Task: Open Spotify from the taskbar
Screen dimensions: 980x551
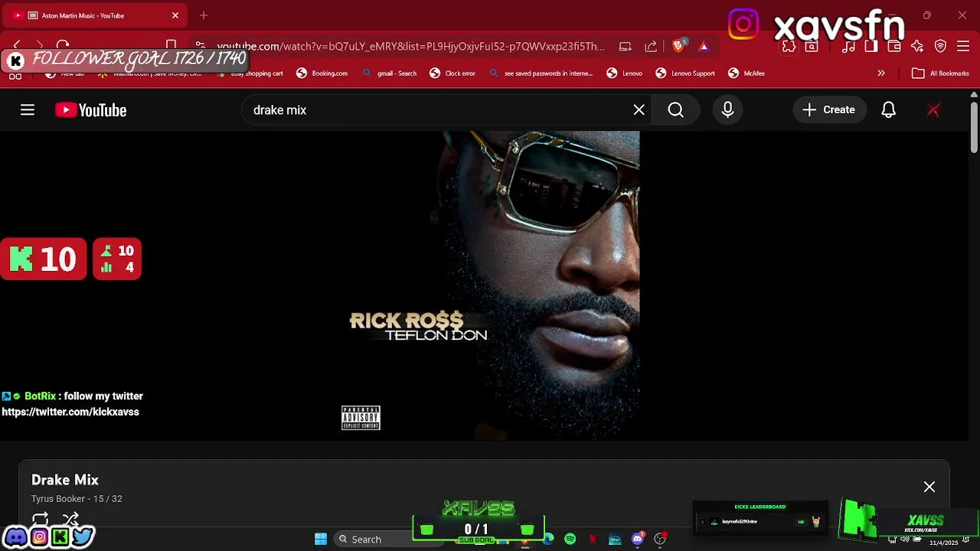Action: [x=570, y=539]
